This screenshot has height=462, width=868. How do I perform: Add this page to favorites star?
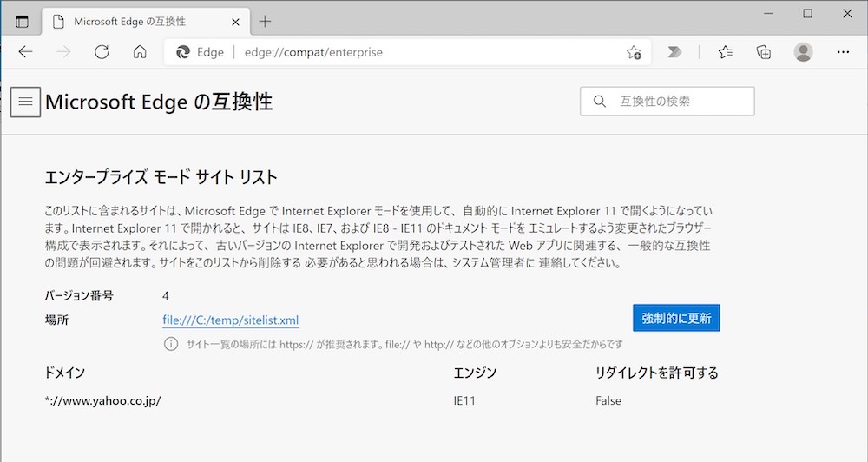click(634, 52)
